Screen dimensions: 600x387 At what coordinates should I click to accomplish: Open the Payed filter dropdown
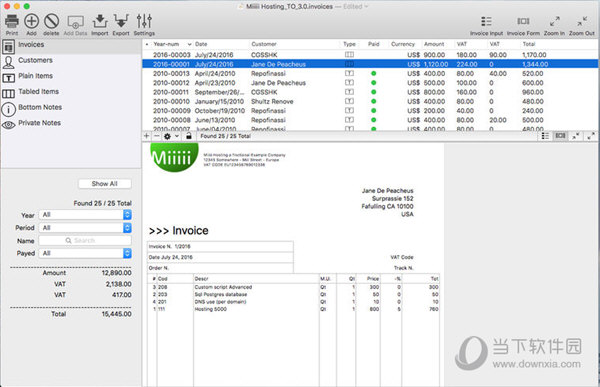pos(85,253)
